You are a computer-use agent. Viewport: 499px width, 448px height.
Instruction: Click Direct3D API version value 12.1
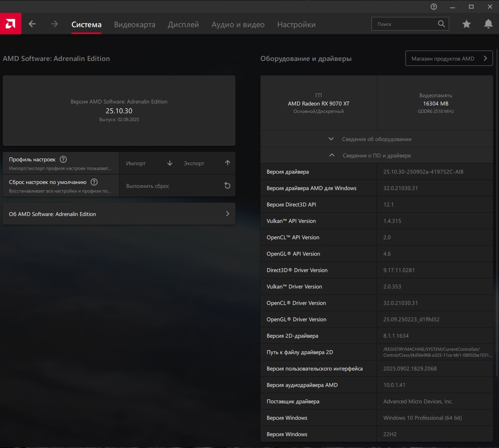[x=389, y=205]
